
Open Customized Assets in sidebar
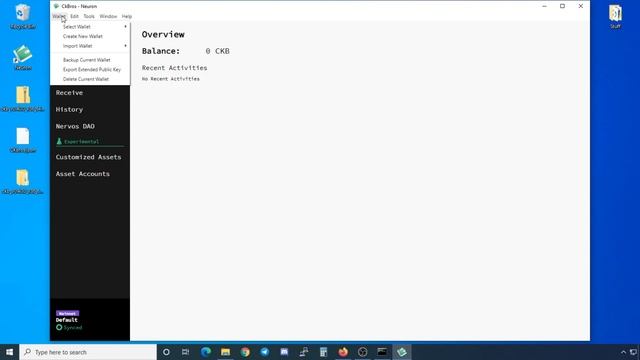coord(89,157)
